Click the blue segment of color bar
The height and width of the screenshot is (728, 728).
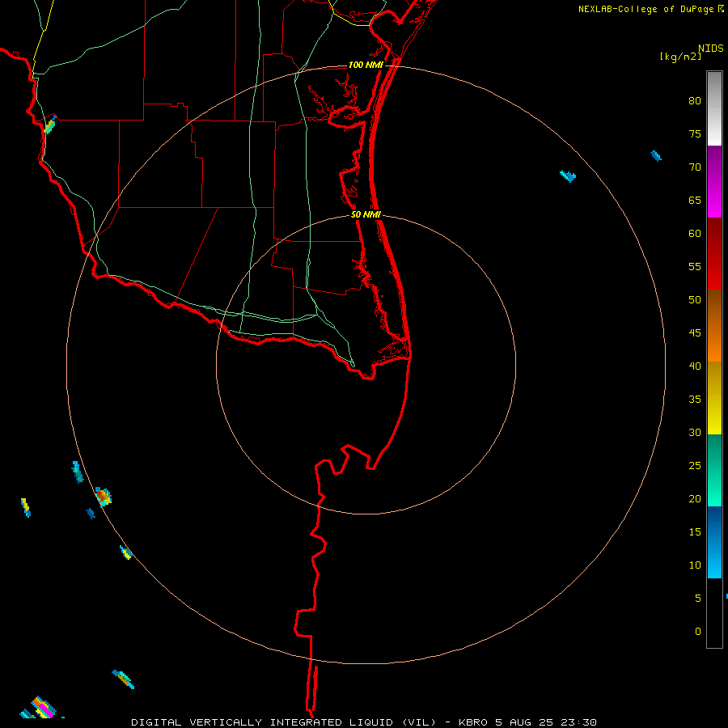coord(714,542)
